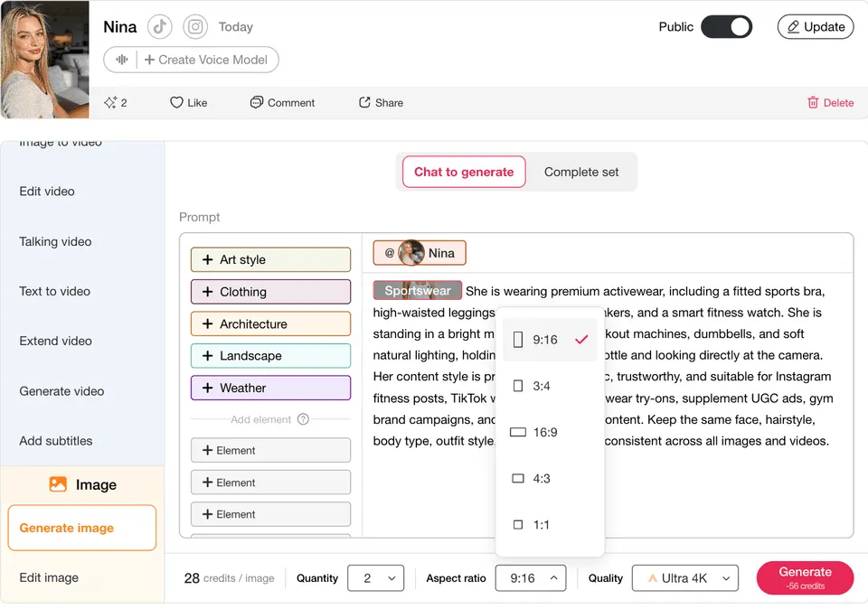This screenshot has width=868, height=609.
Task: Open Add subtitles in sidebar
Action: (56, 441)
